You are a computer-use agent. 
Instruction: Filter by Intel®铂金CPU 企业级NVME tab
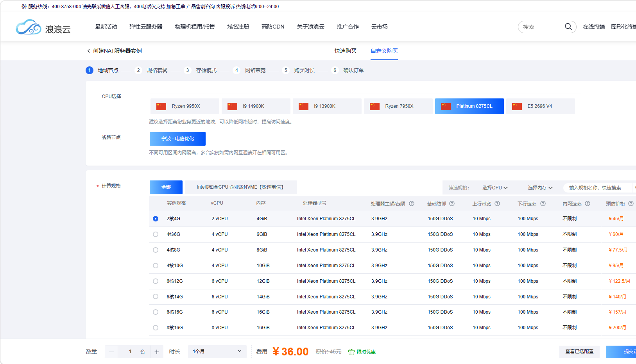point(241,187)
